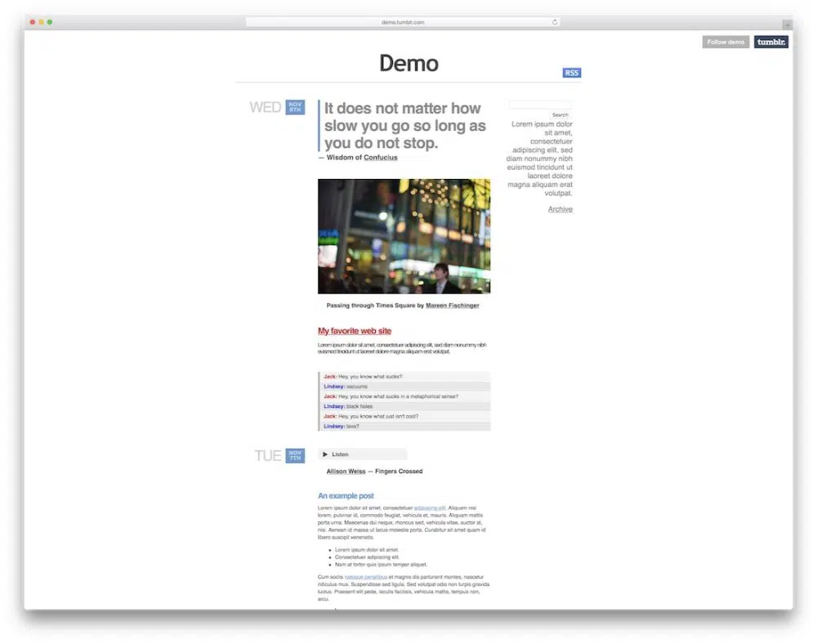The height and width of the screenshot is (644, 817).
Task: Click the tumblr. logo button
Action: pos(770,42)
